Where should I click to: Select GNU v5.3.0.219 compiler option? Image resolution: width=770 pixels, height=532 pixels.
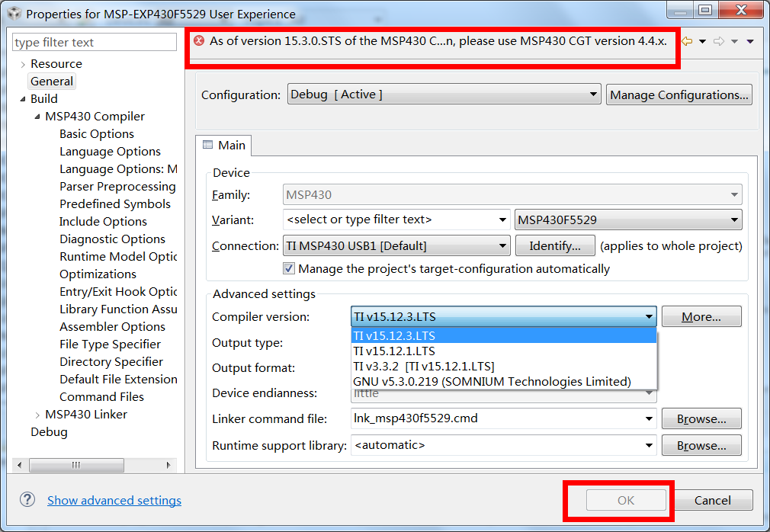click(x=504, y=381)
